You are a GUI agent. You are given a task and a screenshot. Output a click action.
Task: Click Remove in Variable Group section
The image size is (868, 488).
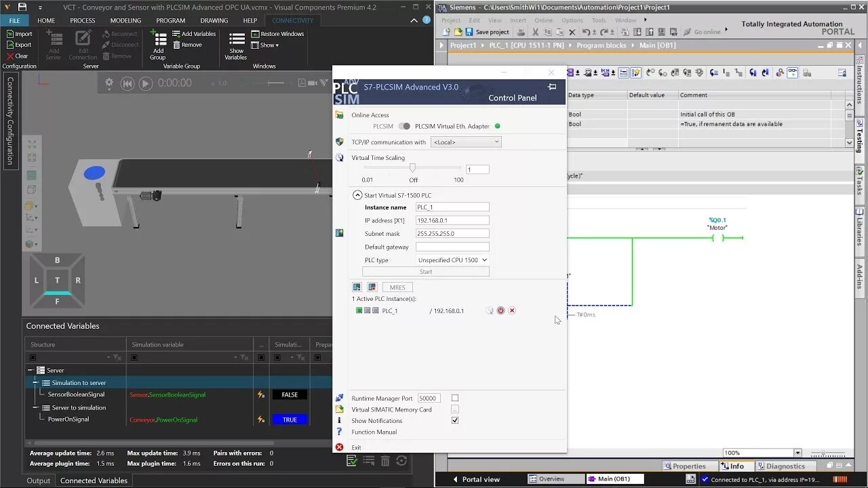click(x=187, y=45)
